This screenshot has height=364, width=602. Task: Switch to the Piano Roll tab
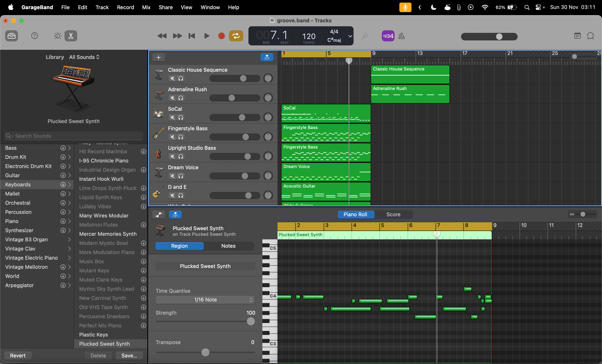[x=356, y=215]
